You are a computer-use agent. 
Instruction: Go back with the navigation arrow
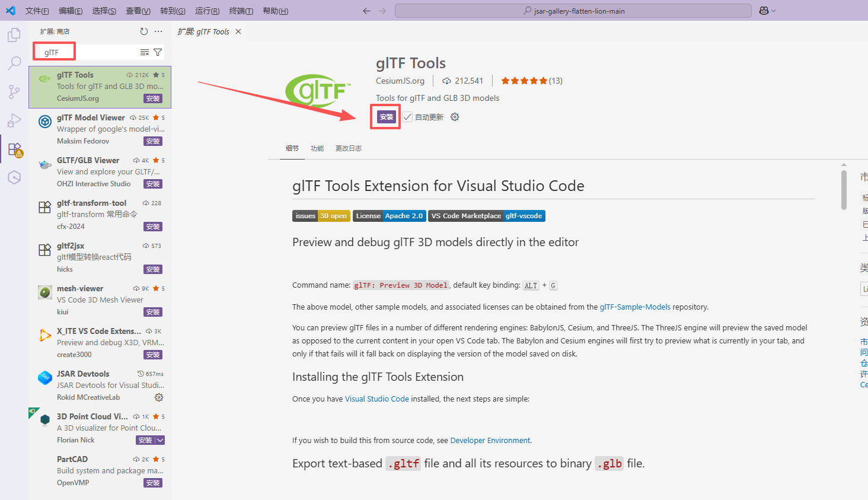366,11
